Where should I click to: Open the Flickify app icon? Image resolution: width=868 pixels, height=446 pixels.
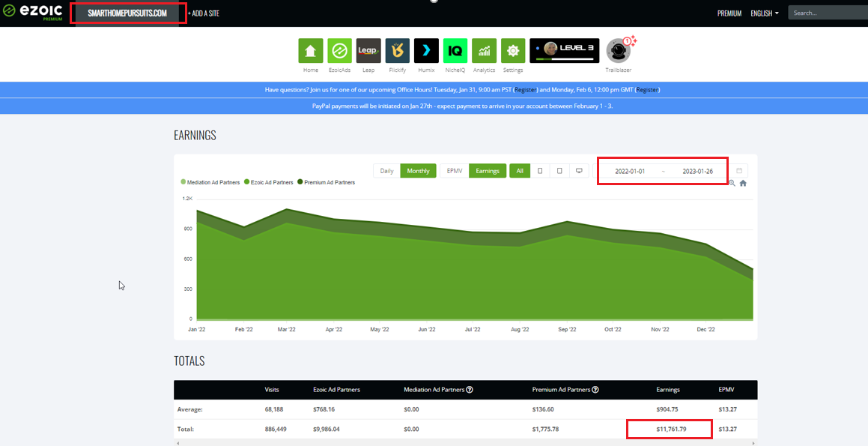coord(398,51)
